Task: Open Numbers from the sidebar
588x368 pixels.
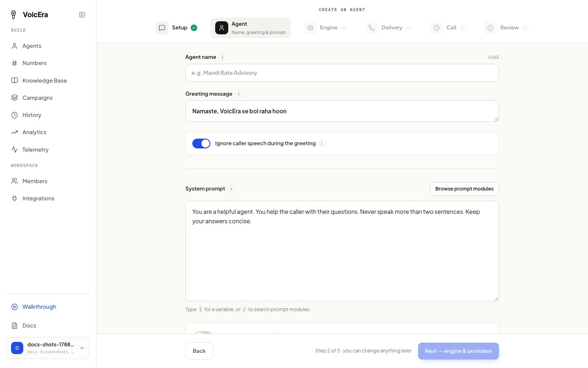Action: pyautogui.click(x=48, y=63)
